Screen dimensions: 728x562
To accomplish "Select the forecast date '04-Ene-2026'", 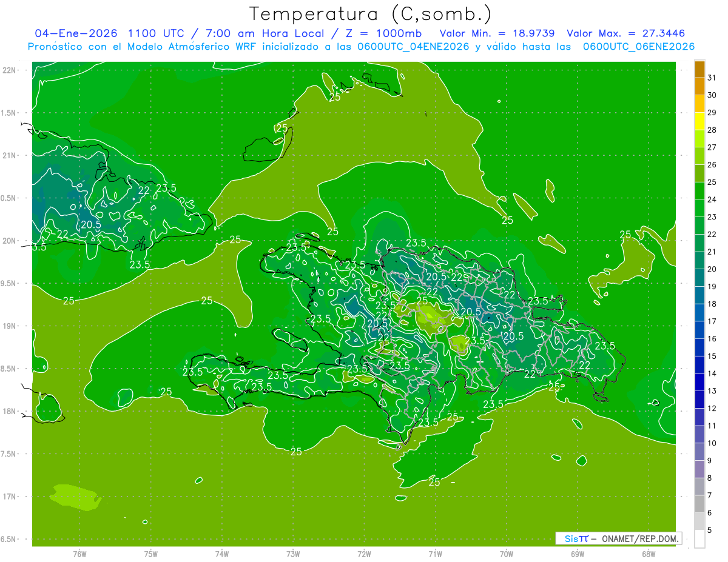I will [76, 33].
